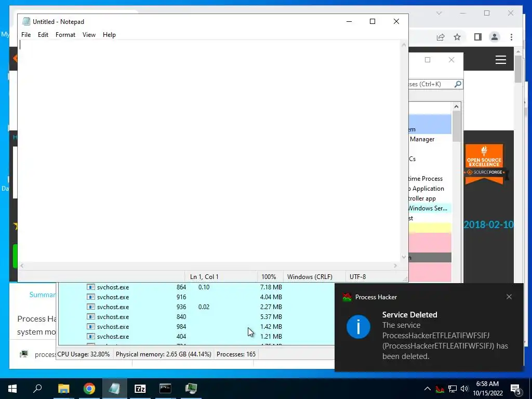Open the Edit menu in Notepad
This screenshot has height=399, width=532.
coord(43,35)
